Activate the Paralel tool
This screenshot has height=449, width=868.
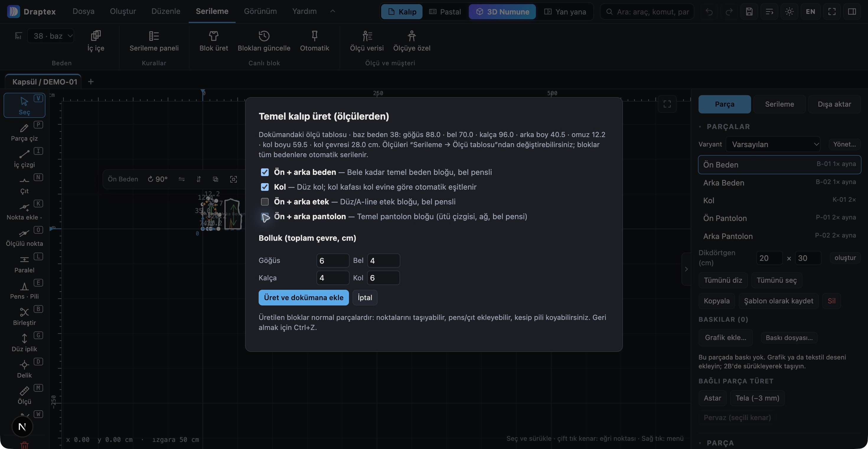(x=24, y=263)
